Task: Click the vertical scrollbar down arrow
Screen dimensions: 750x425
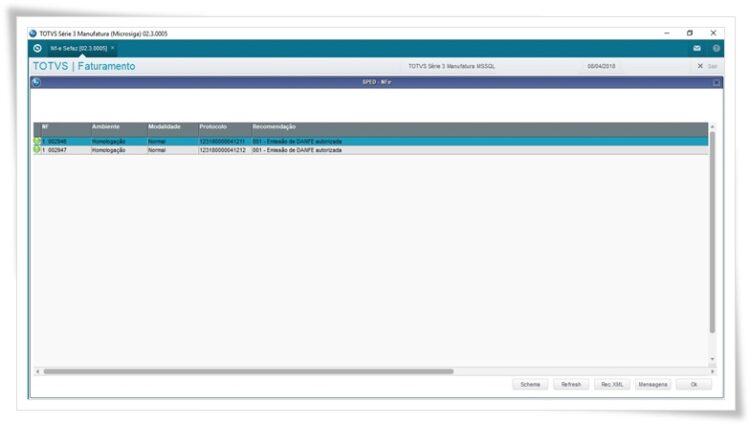Action: point(713,360)
